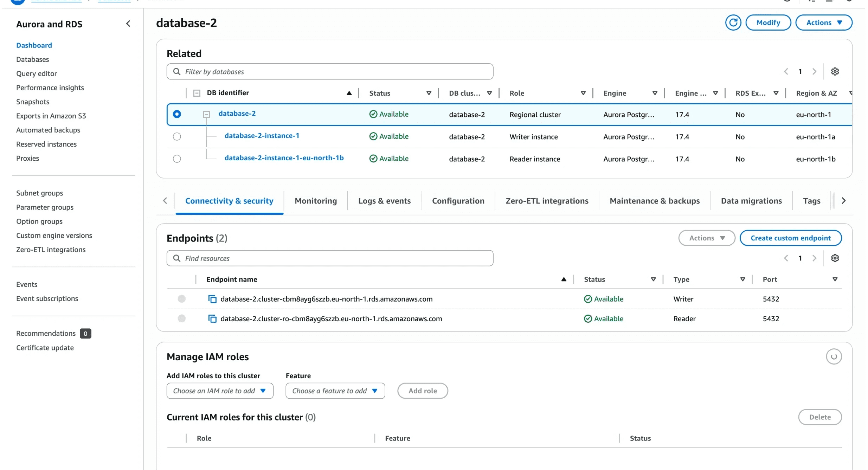This screenshot has width=868, height=470.
Task: Click Create custom endpoint button
Action: click(790, 238)
